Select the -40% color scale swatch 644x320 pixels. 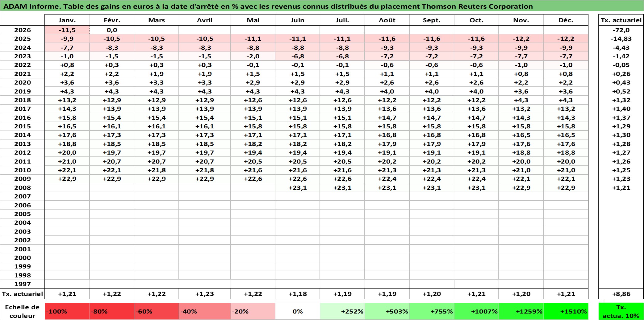point(205,311)
